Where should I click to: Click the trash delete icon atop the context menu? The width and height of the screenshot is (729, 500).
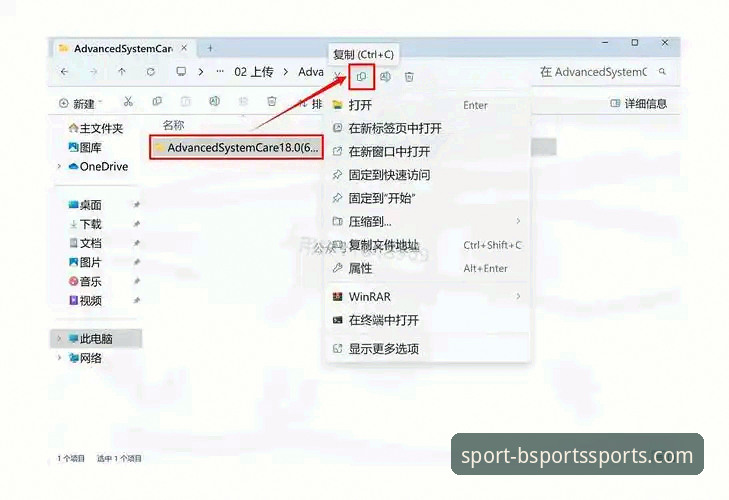[409, 77]
